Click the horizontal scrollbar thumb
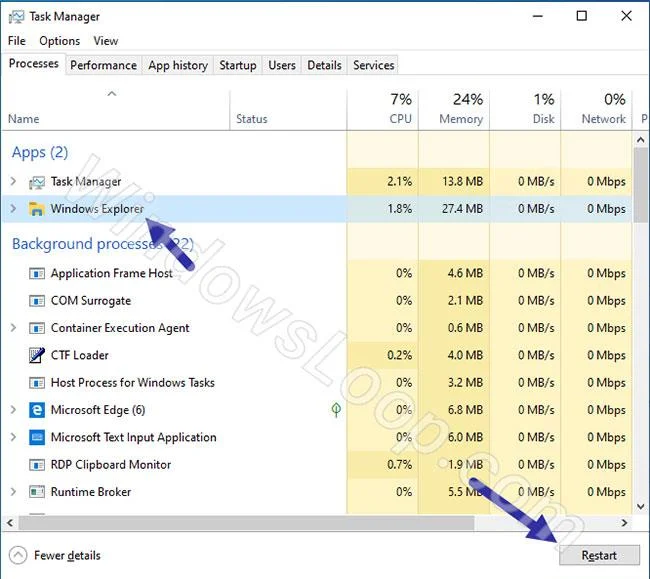The width and height of the screenshot is (650, 579). pyautogui.click(x=246, y=523)
